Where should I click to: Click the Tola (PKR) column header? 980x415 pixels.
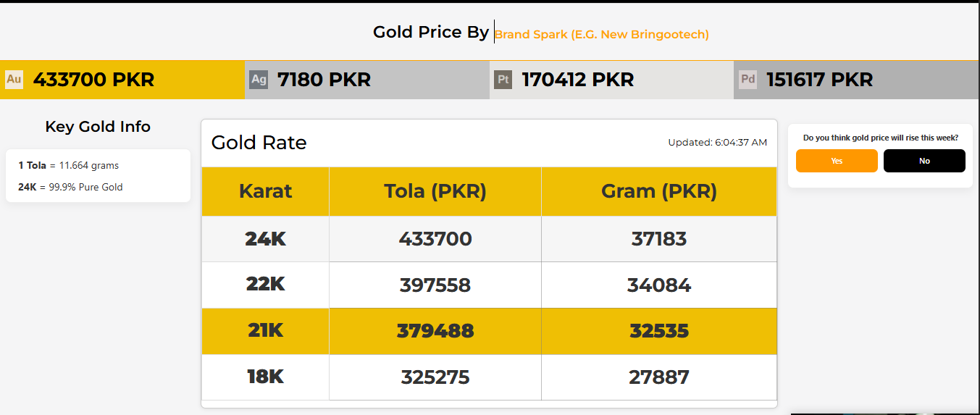pos(435,191)
